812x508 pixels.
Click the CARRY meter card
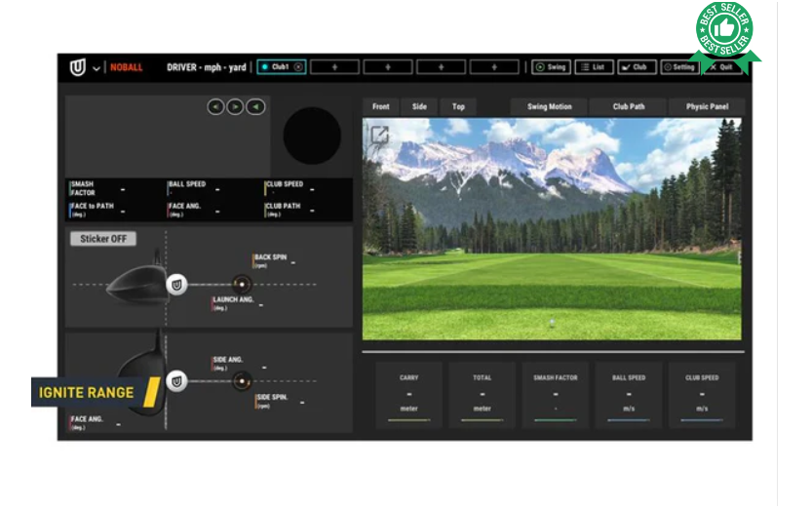point(408,395)
